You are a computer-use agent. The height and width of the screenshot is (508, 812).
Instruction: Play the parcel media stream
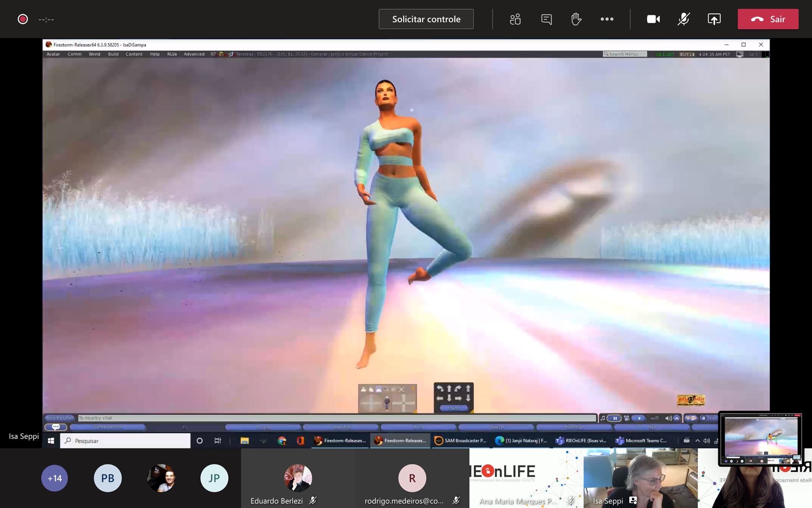click(639, 418)
